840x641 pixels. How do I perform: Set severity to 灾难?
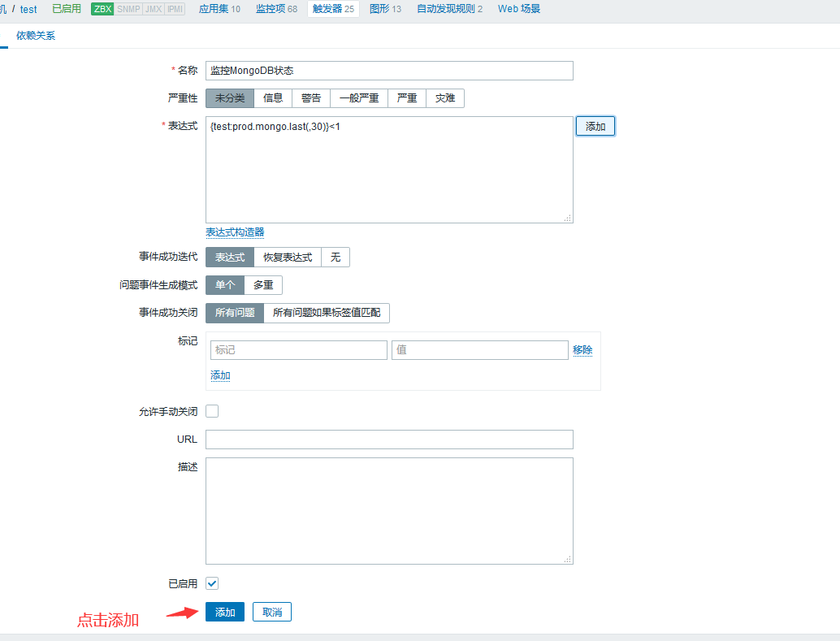click(445, 98)
